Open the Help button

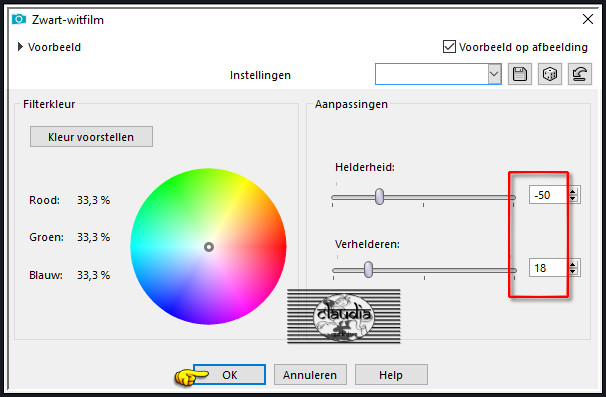pyautogui.click(x=391, y=375)
